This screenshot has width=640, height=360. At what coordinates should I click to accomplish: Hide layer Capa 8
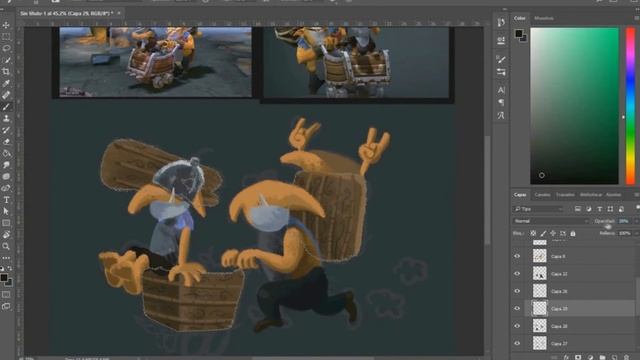[x=517, y=256]
